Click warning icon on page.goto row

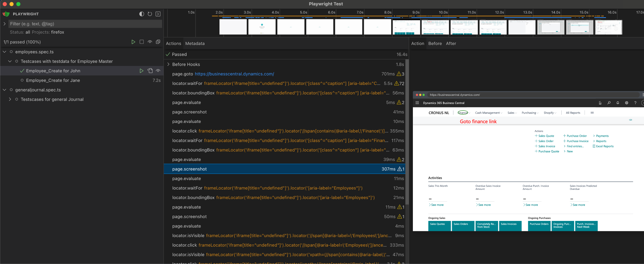click(399, 74)
